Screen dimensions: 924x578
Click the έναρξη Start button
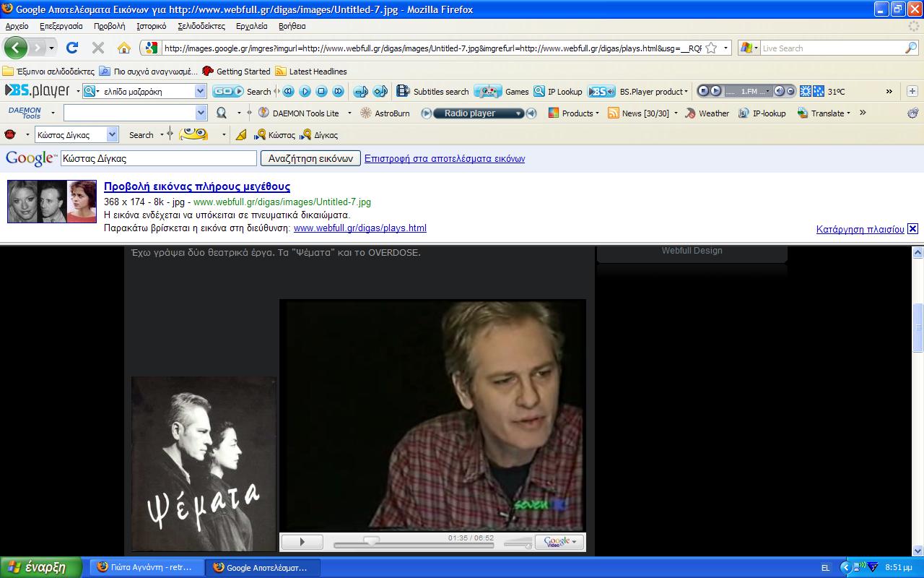[x=41, y=567]
